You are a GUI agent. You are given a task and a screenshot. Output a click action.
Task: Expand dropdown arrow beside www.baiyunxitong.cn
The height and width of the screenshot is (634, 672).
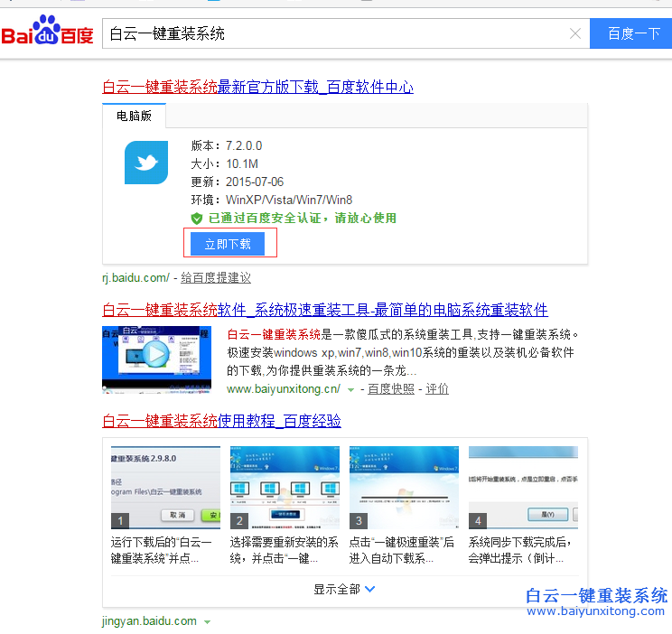point(350,389)
